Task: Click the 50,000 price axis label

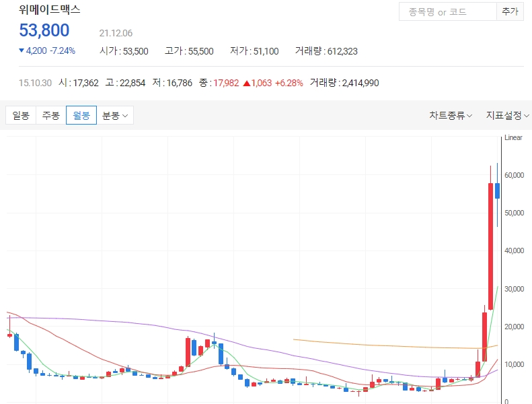Action: click(515, 213)
